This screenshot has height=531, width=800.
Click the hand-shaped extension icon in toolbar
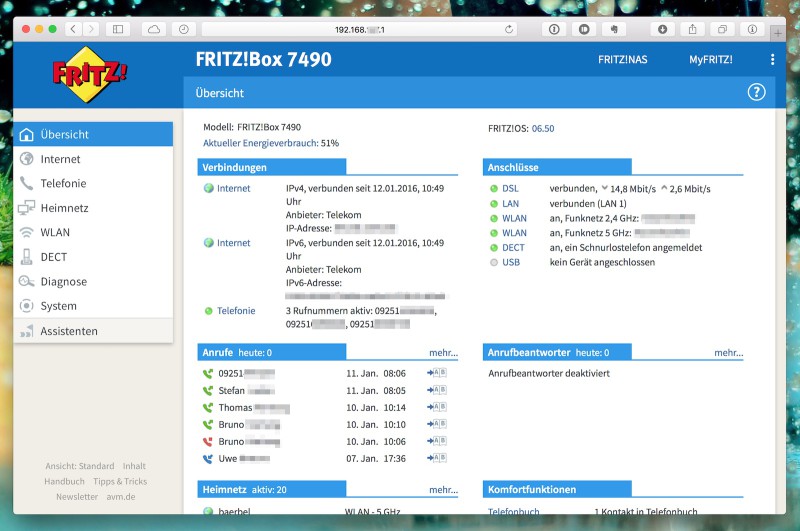pos(614,30)
